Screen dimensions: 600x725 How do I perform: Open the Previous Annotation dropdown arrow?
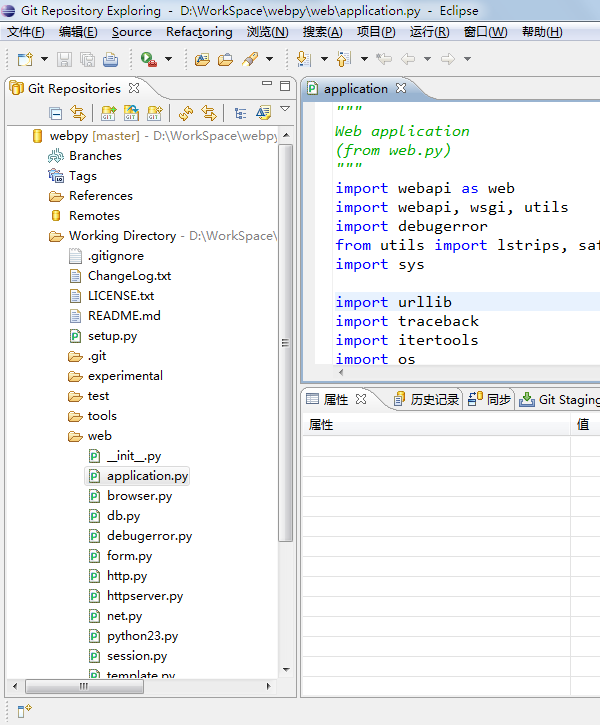coord(365,59)
